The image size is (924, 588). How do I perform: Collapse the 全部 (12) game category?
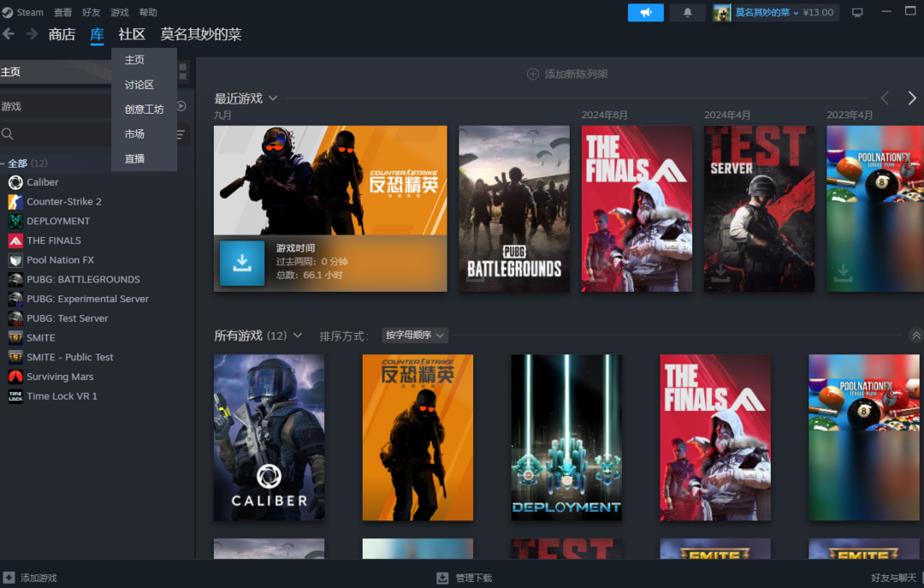3,163
